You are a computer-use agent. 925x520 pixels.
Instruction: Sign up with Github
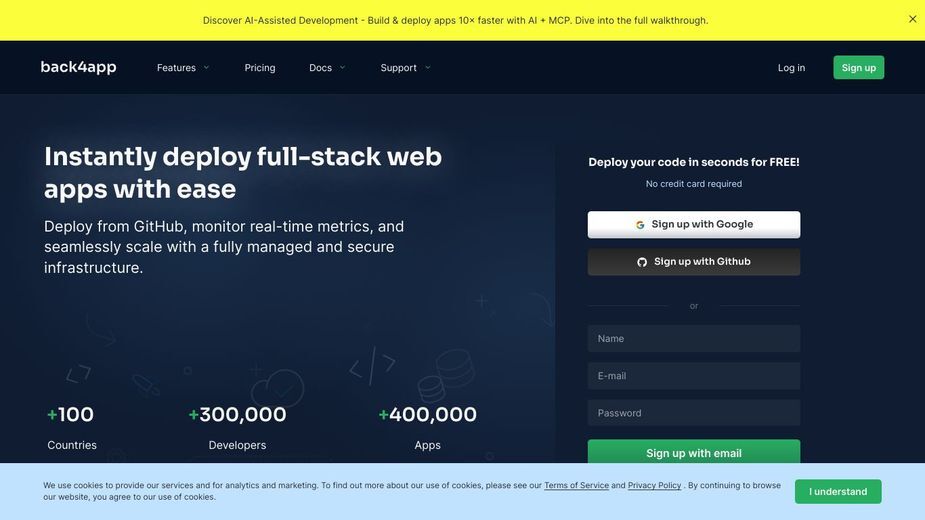point(694,262)
